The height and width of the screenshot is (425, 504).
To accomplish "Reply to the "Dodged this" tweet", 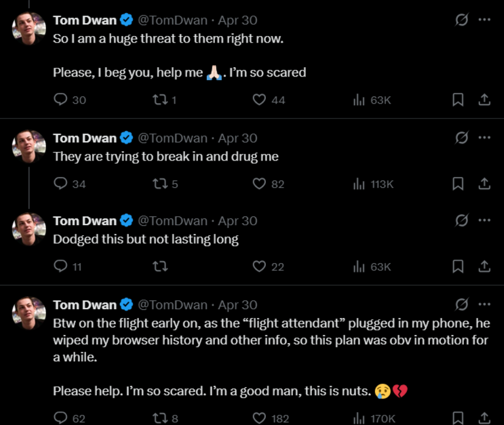I will tap(61, 266).
